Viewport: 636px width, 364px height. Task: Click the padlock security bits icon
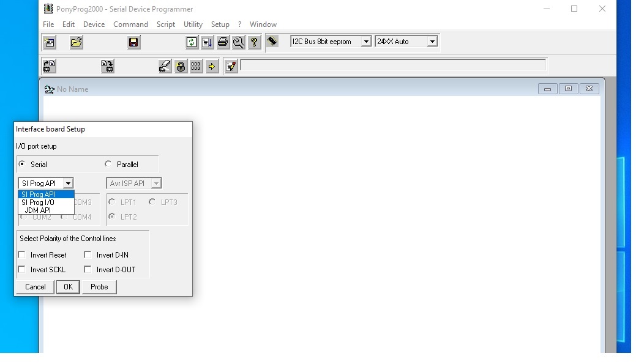click(x=181, y=66)
